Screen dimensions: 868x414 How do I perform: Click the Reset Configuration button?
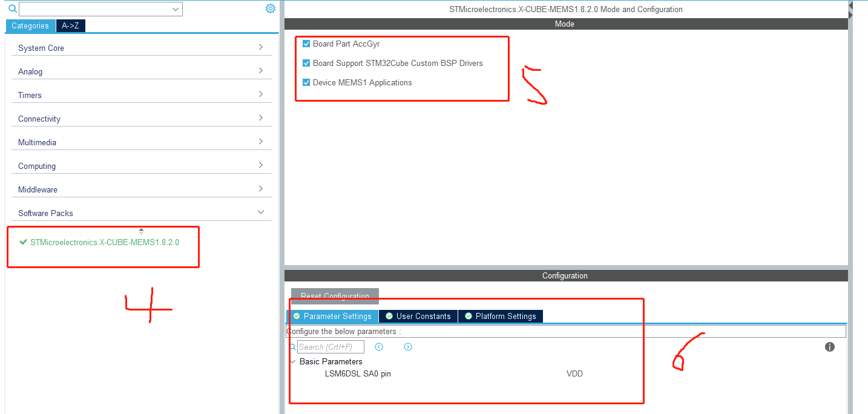point(335,296)
